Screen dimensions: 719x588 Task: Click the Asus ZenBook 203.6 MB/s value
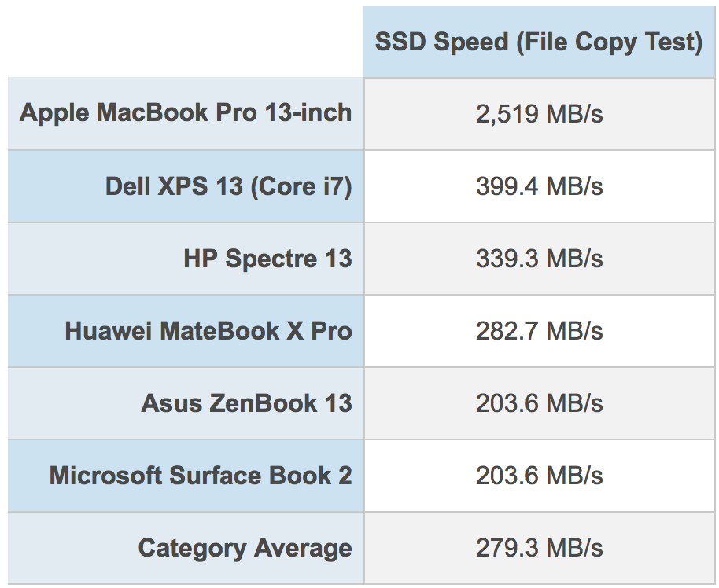click(540, 404)
